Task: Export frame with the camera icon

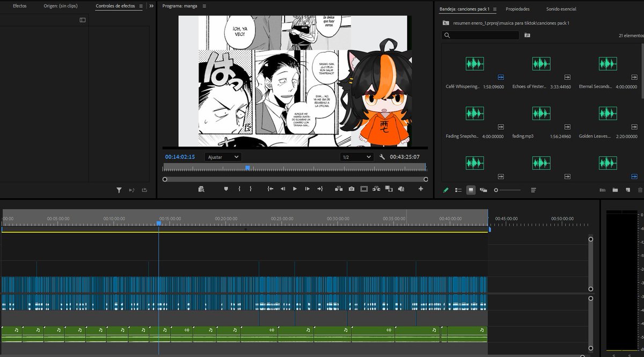Action: [352, 189]
